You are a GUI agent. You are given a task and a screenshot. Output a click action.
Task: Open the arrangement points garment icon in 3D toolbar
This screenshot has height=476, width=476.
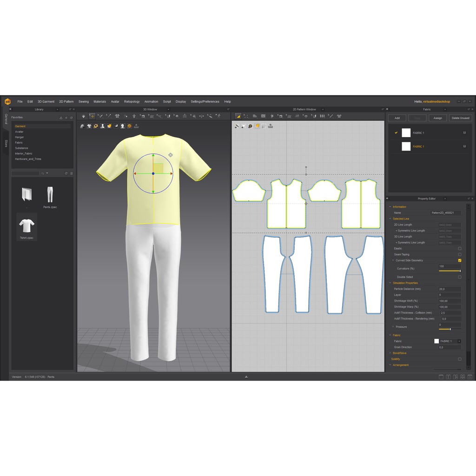pos(117,116)
